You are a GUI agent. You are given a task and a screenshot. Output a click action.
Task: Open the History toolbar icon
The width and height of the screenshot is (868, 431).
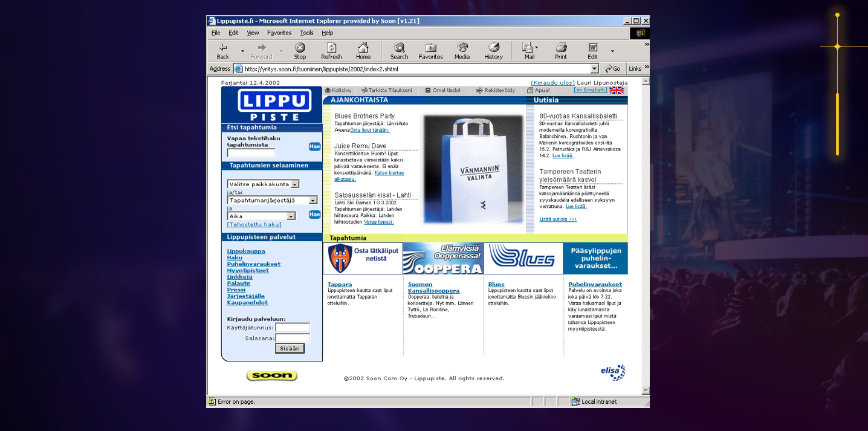coord(493,51)
